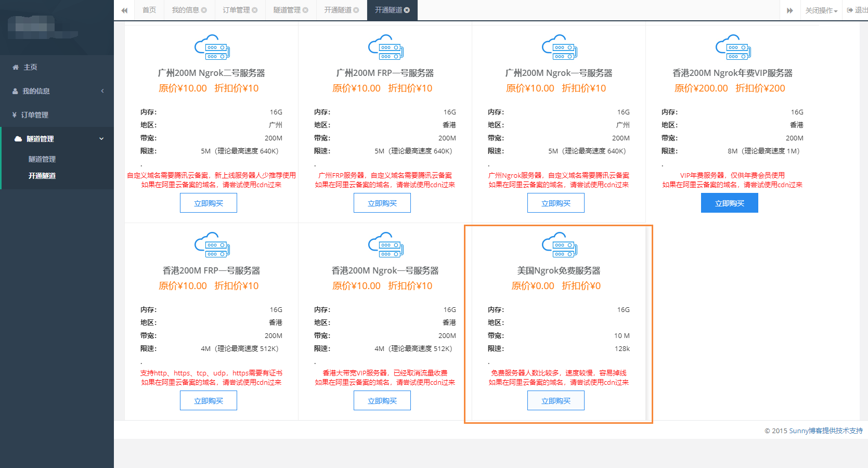The height and width of the screenshot is (468, 868).
Task: Close the inactive 开通隧道 tab
Action: click(356, 10)
